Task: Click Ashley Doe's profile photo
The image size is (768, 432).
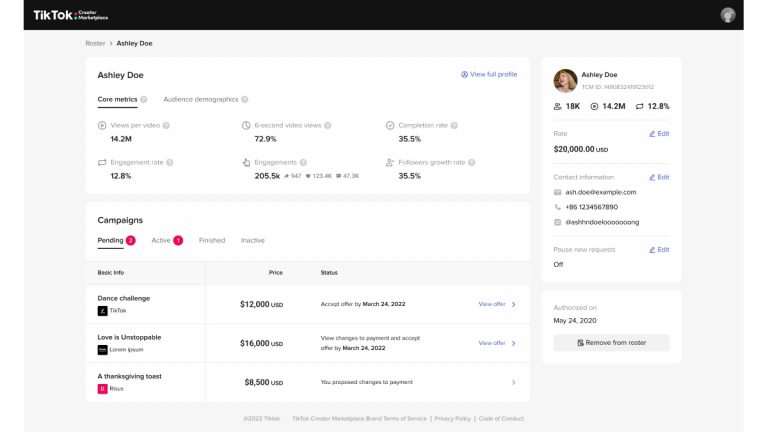Action: (565, 81)
